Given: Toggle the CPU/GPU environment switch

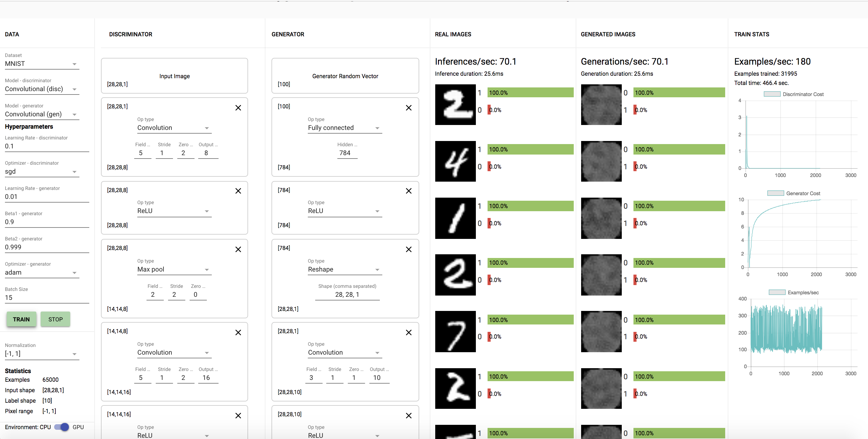Looking at the screenshot, I should pos(62,427).
